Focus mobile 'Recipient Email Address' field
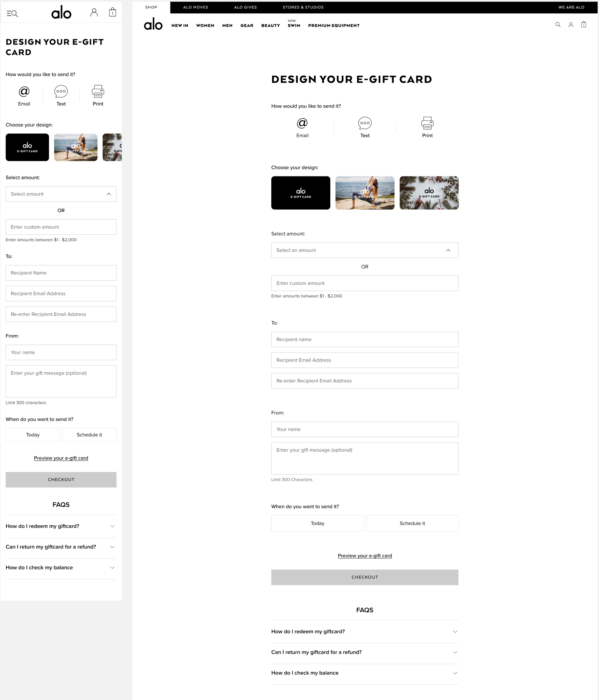 pyautogui.click(x=61, y=294)
